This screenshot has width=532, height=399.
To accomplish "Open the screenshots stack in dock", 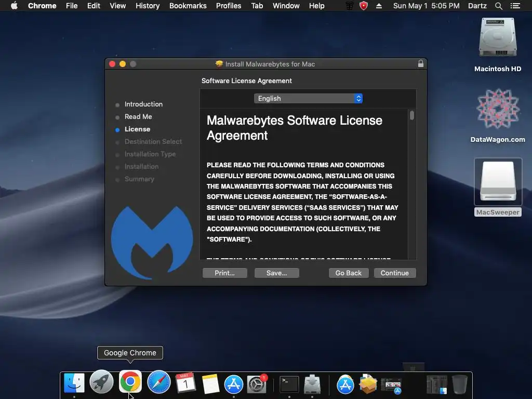I will tap(392, 386).
